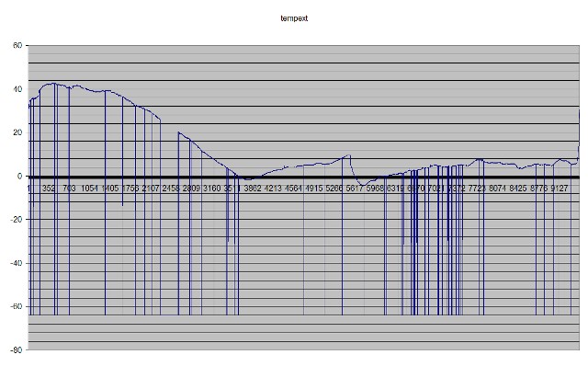
Task: Click the x-axis label 9127
Action: pyautogui.click(x=560, y=189)
